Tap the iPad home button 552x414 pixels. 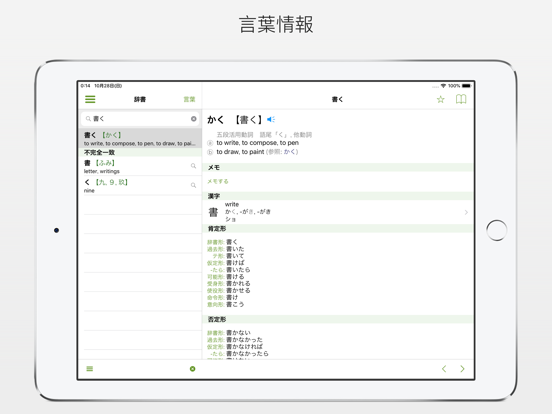(x=496, y=230)
